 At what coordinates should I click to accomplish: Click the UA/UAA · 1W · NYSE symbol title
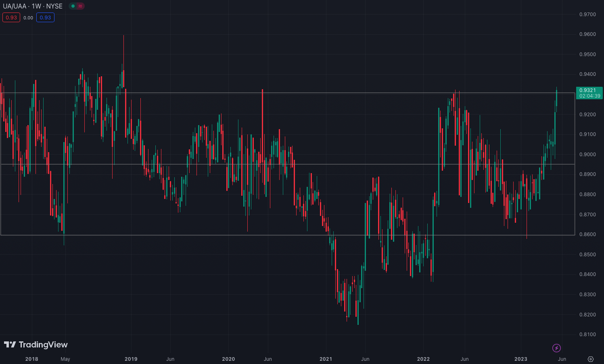(33, 6)
